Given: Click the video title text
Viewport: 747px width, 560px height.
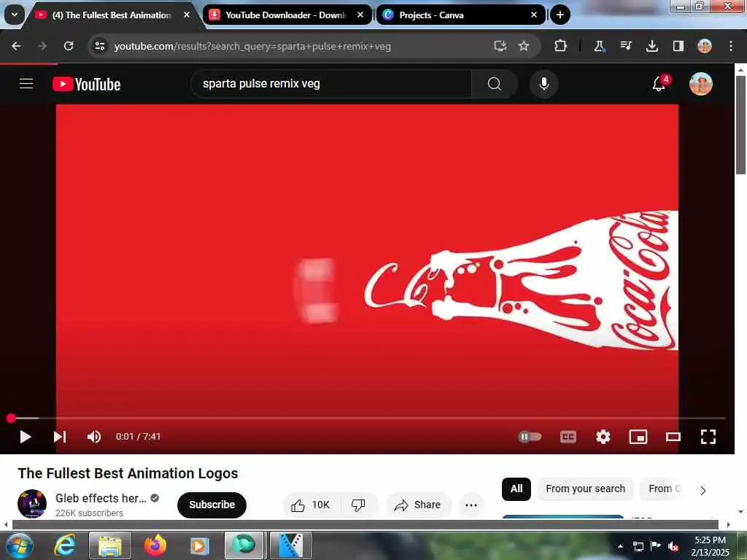Looking at the screenshot, I should 128,473.
